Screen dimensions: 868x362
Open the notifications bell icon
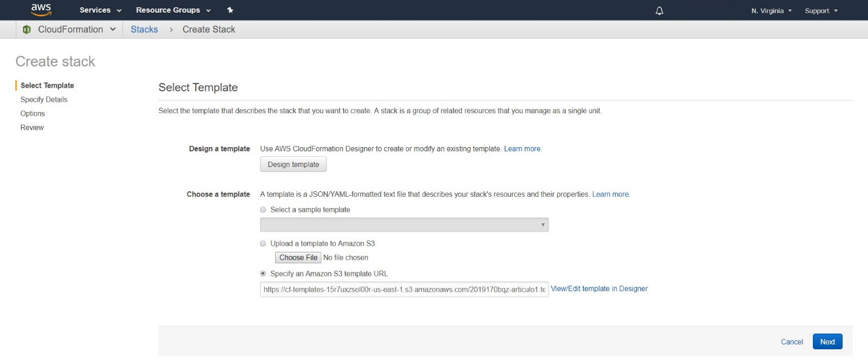[659, 11]
